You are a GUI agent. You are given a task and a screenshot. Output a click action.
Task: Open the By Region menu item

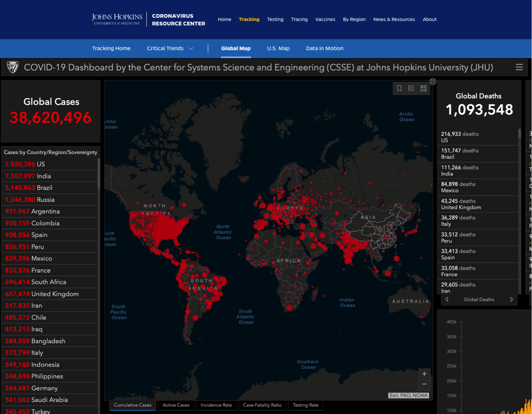click(354, 20)
